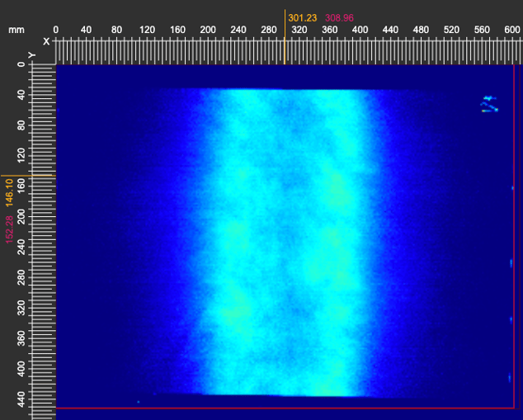
Task: Select the X axis label
Action: click(x=46, y=40)
